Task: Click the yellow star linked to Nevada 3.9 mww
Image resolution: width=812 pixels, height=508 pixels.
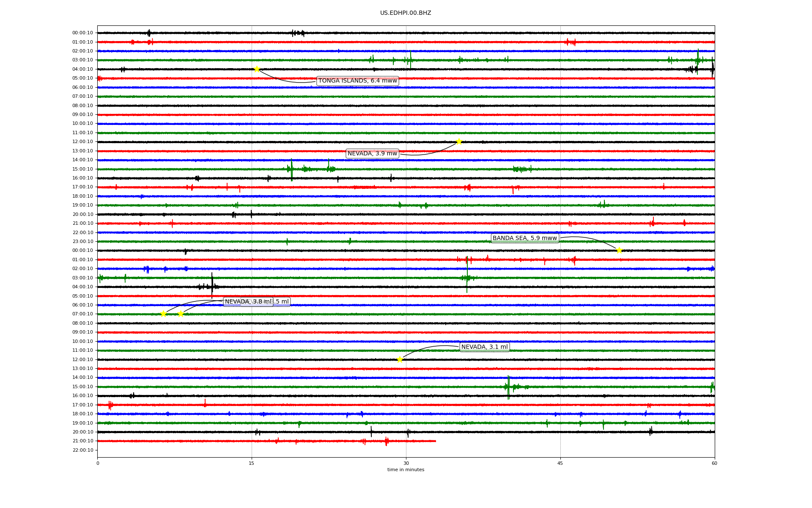Action: coord(459,141)
